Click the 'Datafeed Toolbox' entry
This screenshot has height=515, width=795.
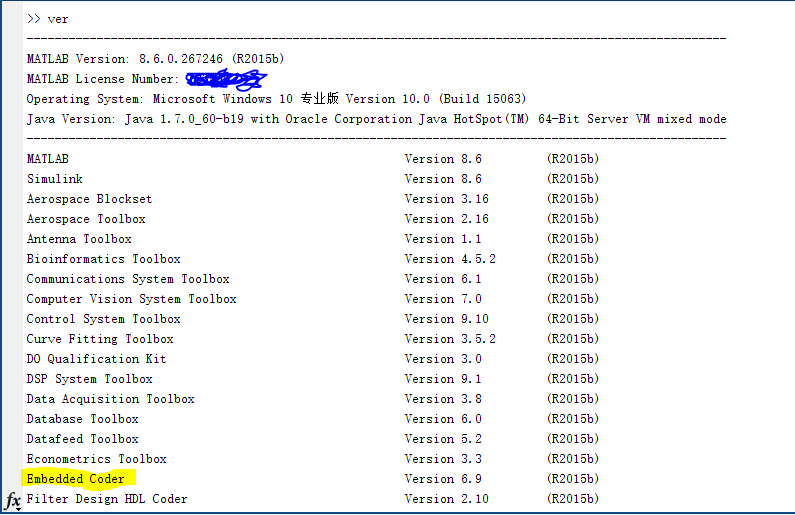click(83, 439)
